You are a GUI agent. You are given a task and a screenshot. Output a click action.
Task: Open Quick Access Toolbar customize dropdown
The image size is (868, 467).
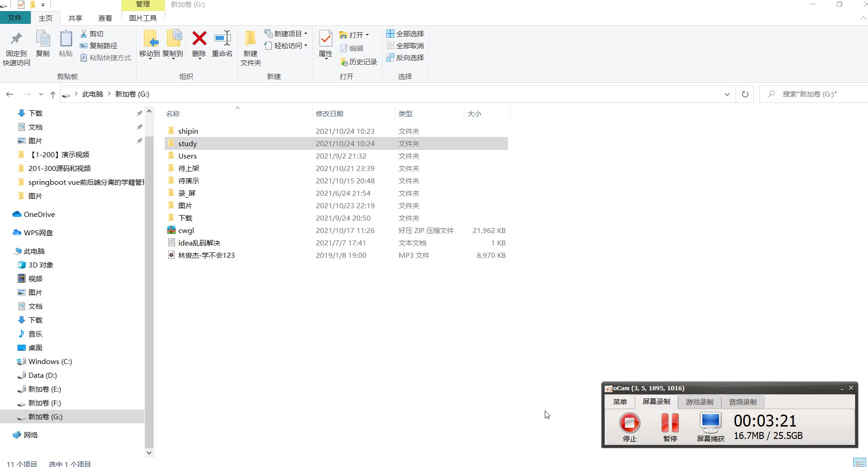click(x=43, y=5)
